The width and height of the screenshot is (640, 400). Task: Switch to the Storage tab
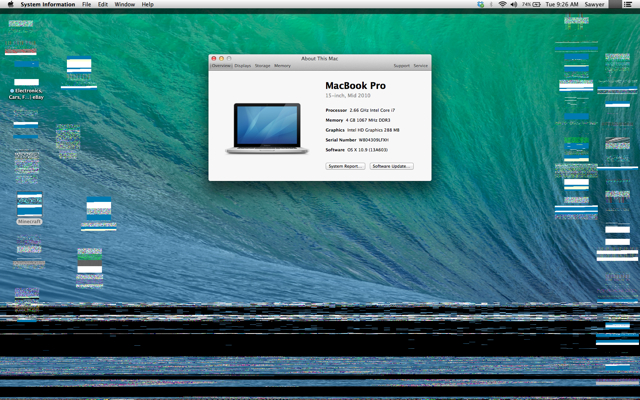(262, 65)
